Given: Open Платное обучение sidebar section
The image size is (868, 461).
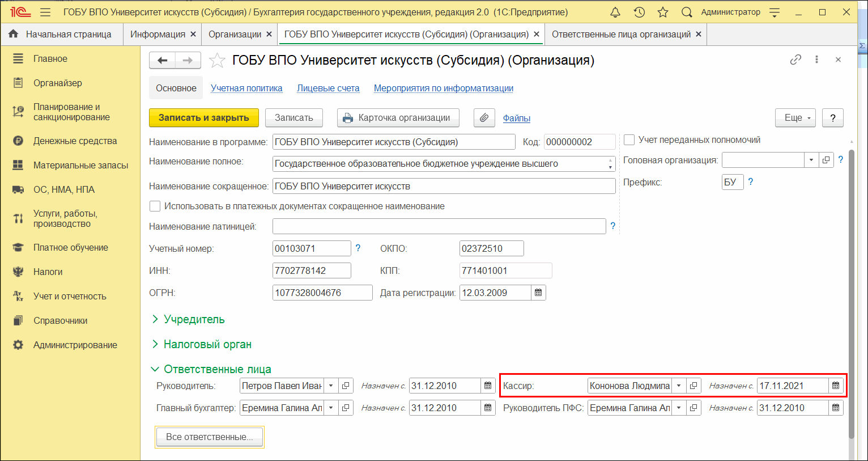Looking at the screenshot, I should tap(70, 247).
